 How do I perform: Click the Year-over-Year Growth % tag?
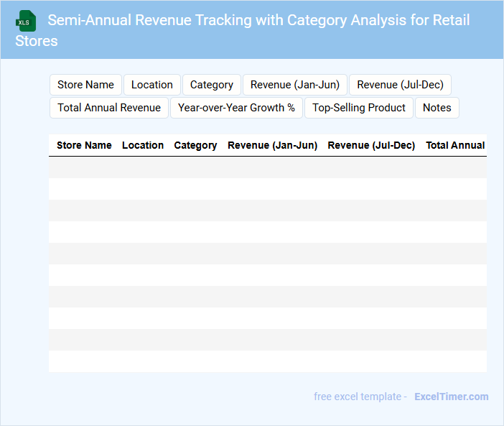(236, 108)
